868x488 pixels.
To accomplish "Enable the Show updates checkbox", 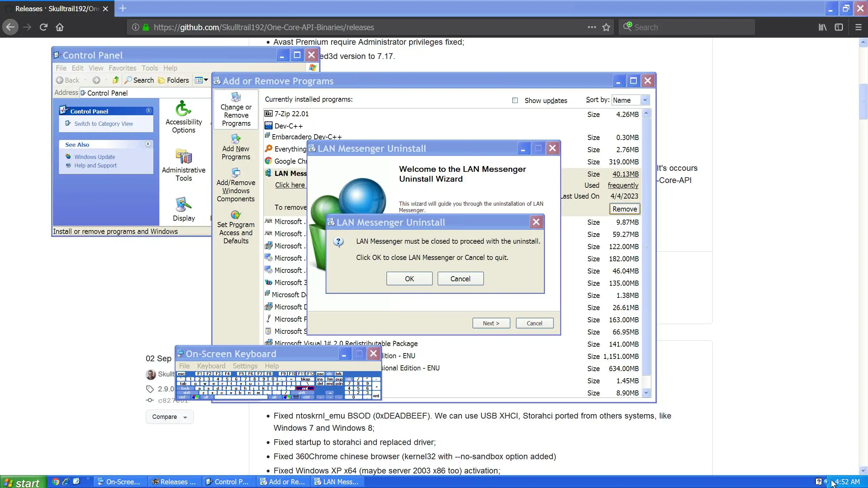I will [x=515, y=100].
